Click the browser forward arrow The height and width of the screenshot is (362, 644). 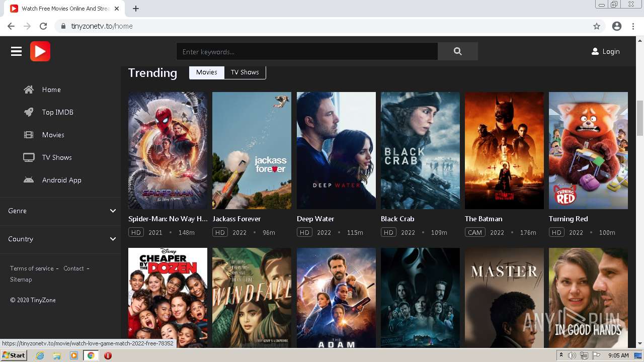click(27, 26)
